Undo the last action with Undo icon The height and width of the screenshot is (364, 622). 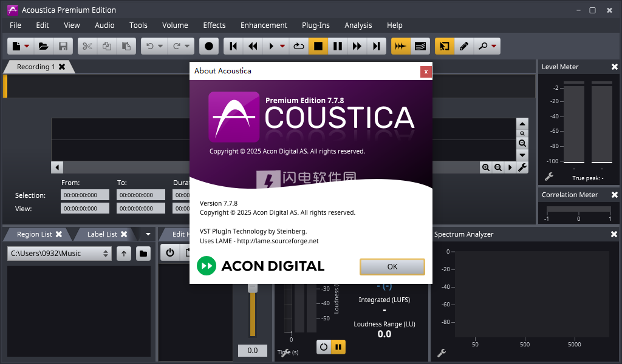150,46
